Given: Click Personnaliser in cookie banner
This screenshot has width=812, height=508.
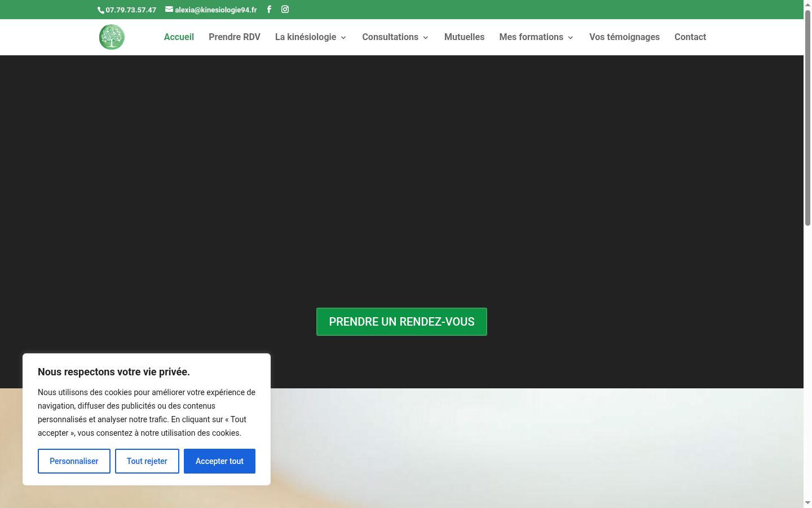Looking at the screenshot, I should [x=74, y=461].
